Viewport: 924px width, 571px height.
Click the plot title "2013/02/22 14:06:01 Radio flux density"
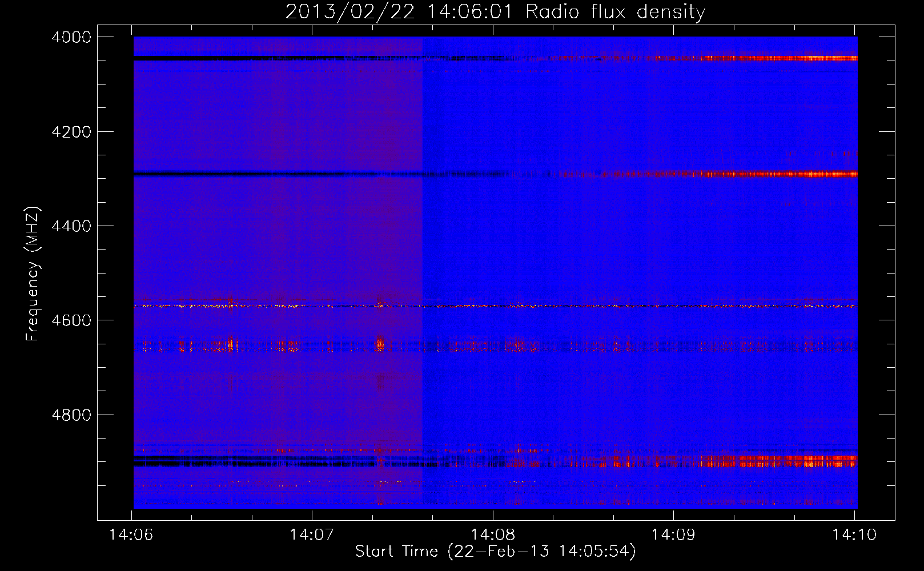pos(495,11)
